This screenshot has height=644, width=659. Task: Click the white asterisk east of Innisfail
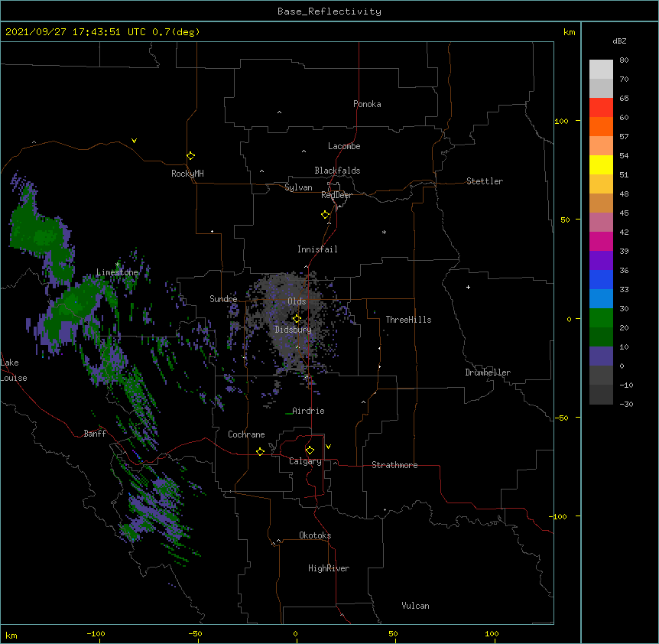coord(384,233)
